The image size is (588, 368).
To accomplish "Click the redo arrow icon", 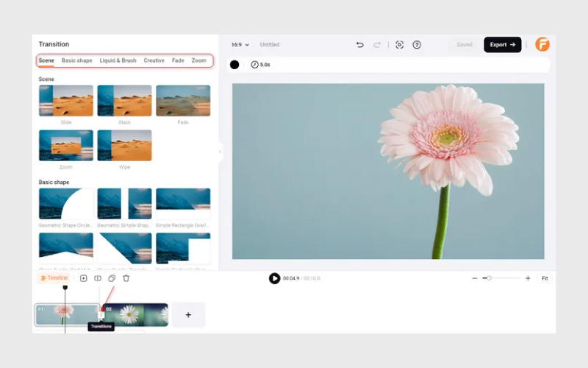I will click(377, 45).
